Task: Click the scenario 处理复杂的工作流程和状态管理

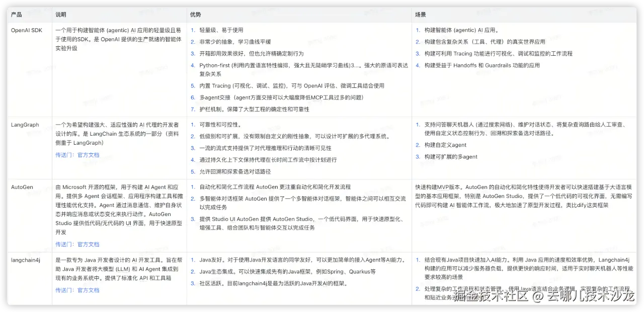Action: pos(528,293)
